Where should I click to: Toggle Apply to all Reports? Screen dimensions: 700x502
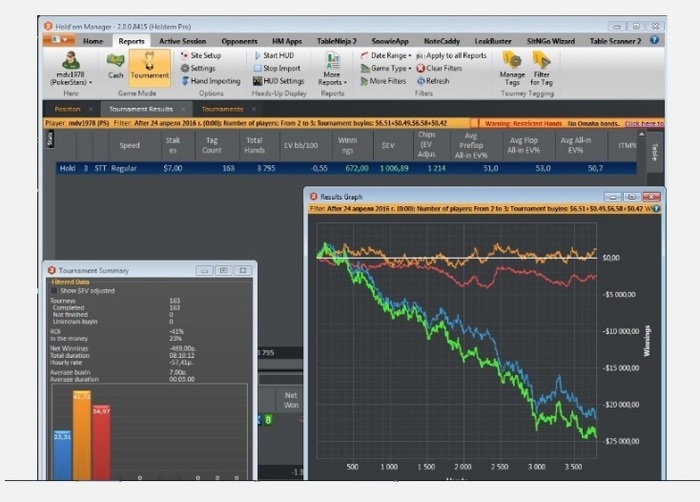tap(451, 55)
